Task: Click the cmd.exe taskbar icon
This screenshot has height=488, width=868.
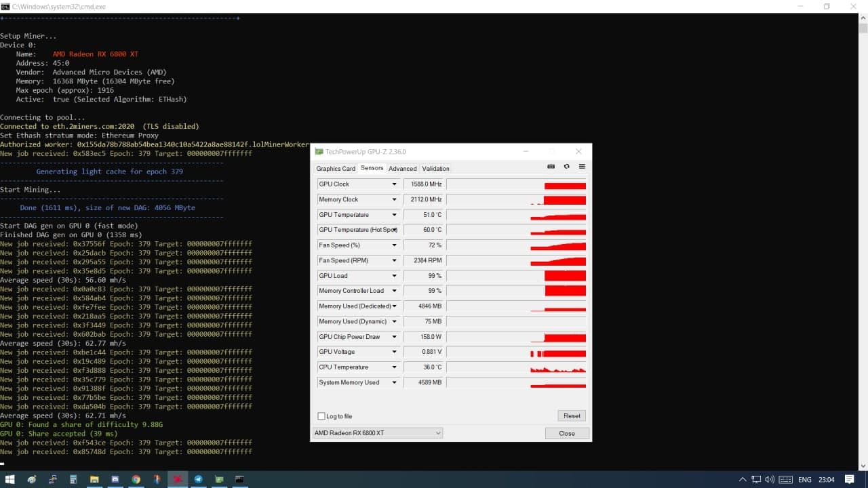Action: [x=239, y=479]
